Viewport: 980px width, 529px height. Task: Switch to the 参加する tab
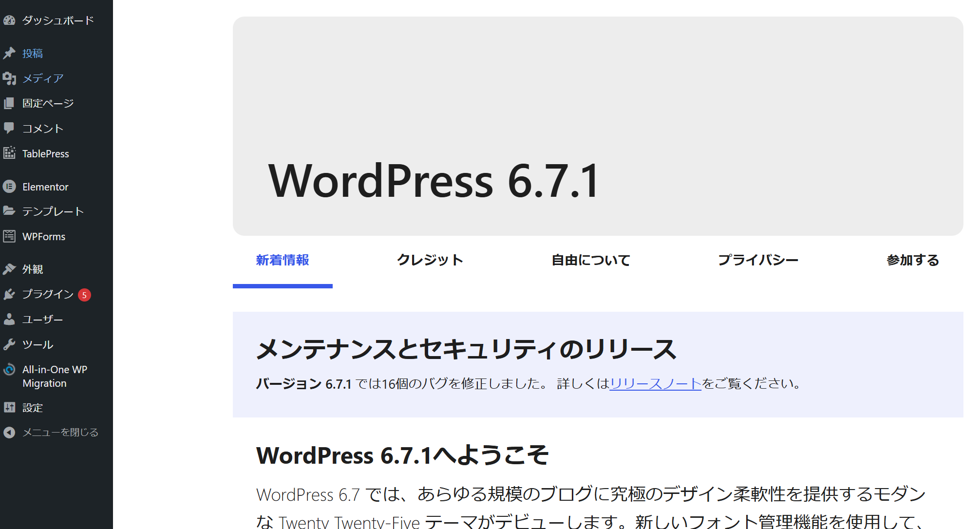point(913,260)
